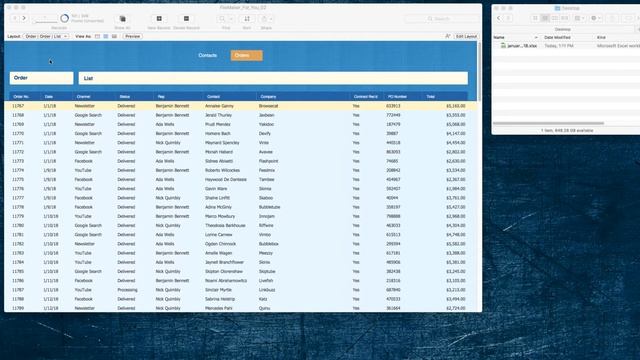Select the orange Orders tab
The width and height of the screenshot is (640, 360).
(x=247, y=56)
